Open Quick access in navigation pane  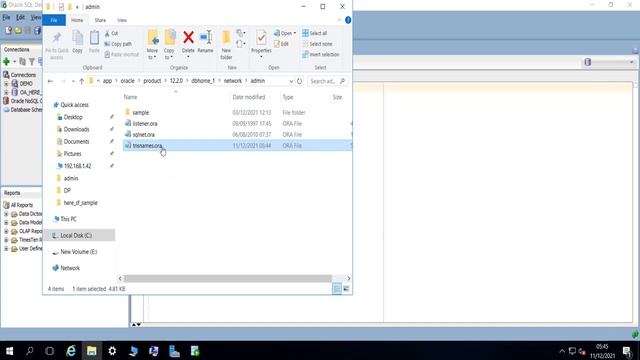(x=74, y=105)
